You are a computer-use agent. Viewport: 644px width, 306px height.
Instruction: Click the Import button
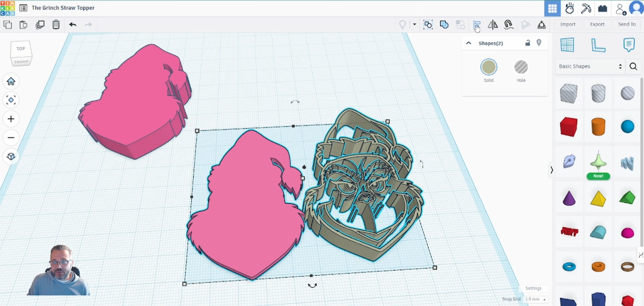pos(568,24)
